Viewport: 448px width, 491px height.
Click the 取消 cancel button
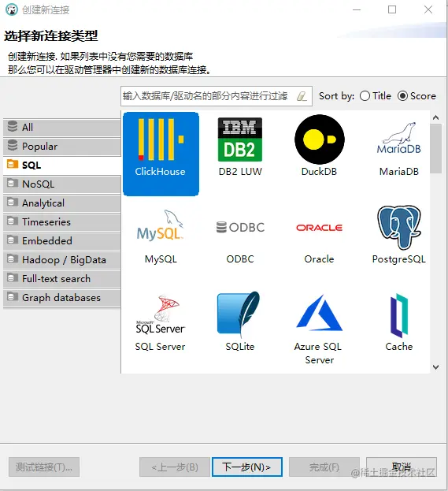402,467
